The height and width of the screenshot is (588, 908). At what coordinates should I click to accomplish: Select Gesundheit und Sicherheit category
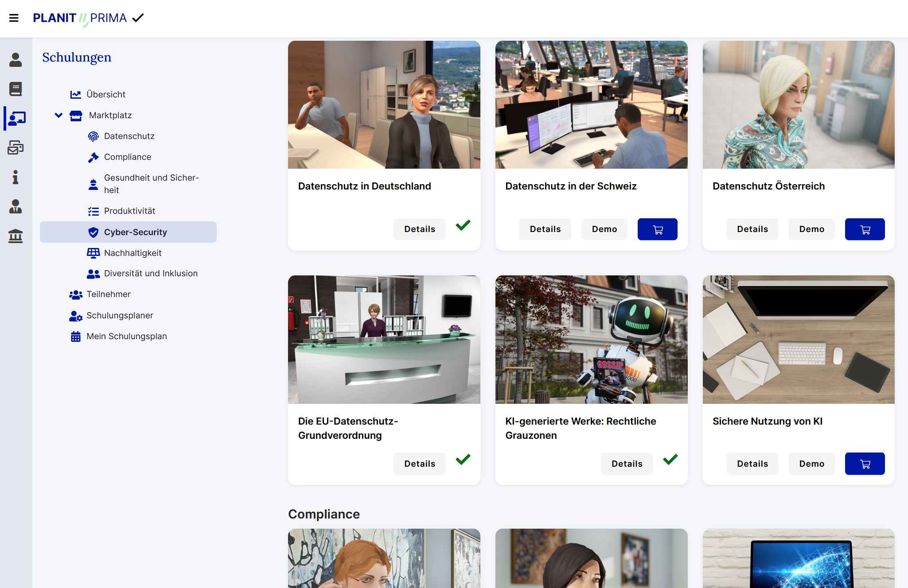click(152, 184)
